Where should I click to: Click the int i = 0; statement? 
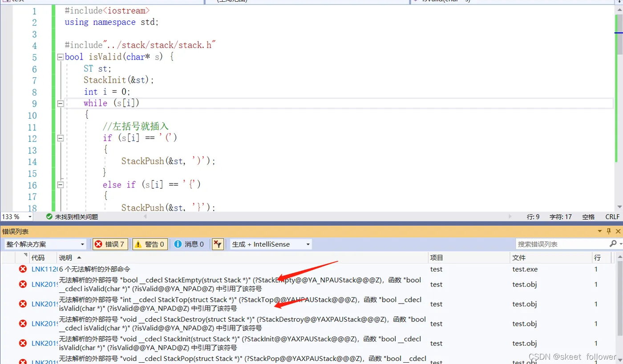pyautogui.click(x=107, y=92)
